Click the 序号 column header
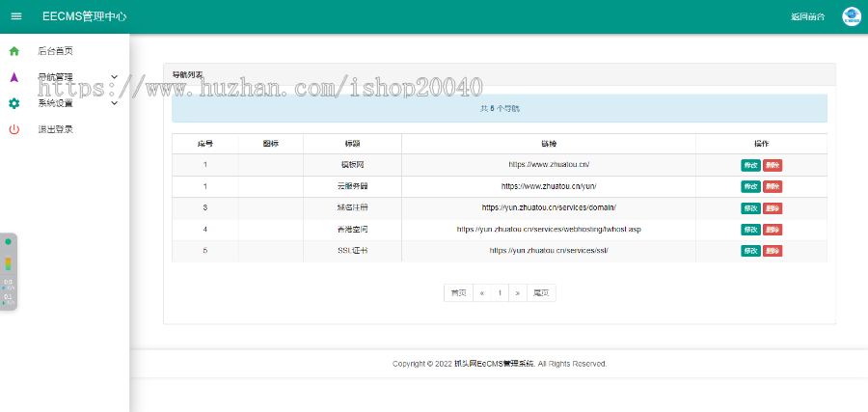The width and height of the screenshot is (868, 412). tap(205, 144)
